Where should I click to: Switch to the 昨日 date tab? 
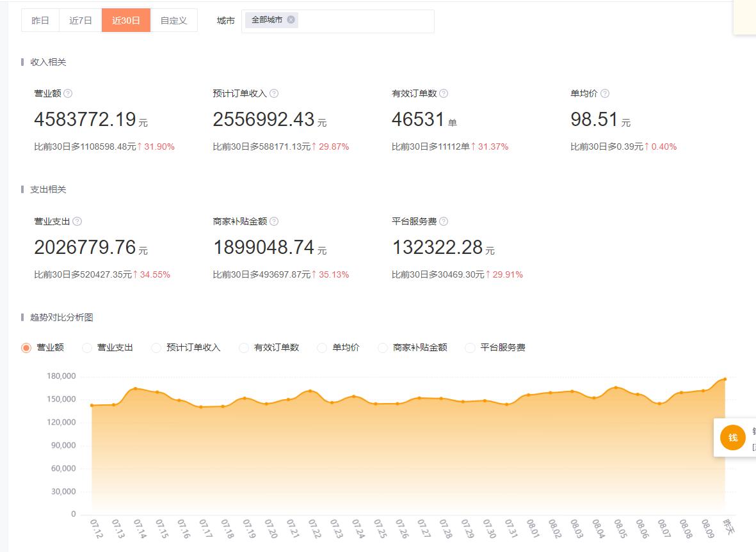(40, 20)
